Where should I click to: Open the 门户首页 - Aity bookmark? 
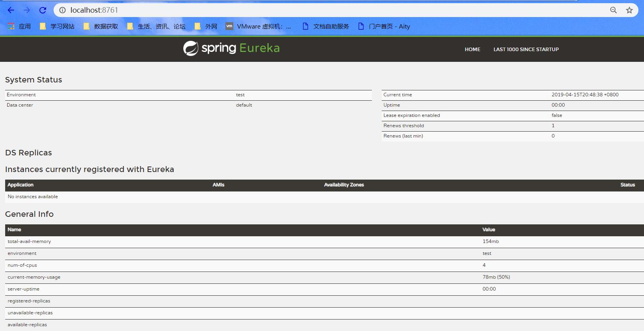pos(384,26)
